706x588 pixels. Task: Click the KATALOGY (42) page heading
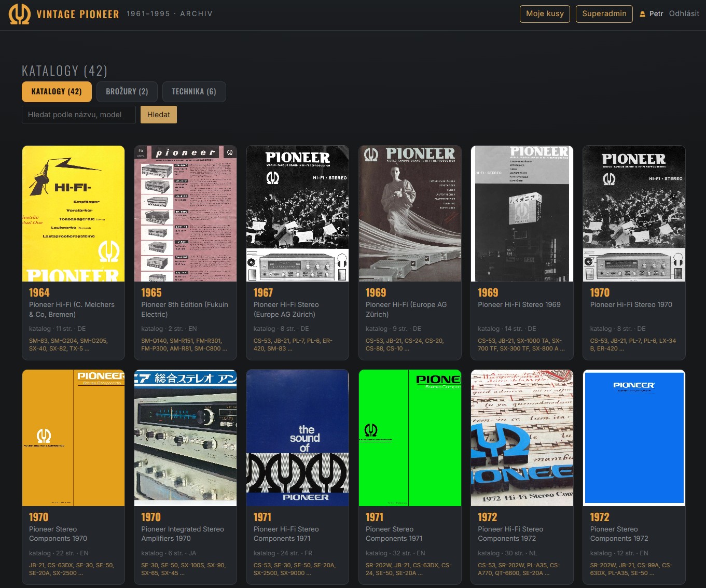pyautogui.click(x=65, y=71)
